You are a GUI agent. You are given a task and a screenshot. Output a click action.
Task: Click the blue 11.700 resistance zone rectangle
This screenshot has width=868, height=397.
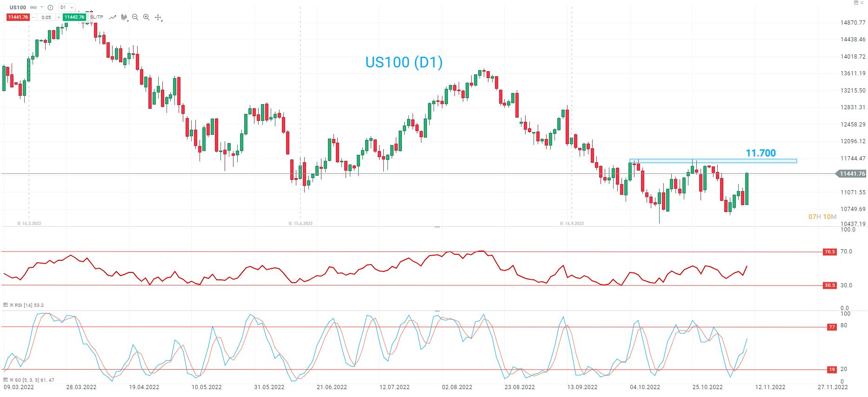pyautogui.click(x=713, y=161)
